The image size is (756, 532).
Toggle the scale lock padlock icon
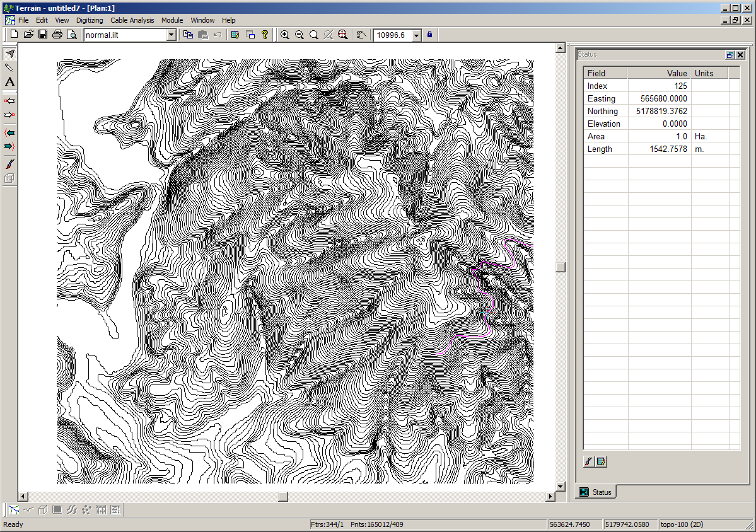tap(429, 35)
